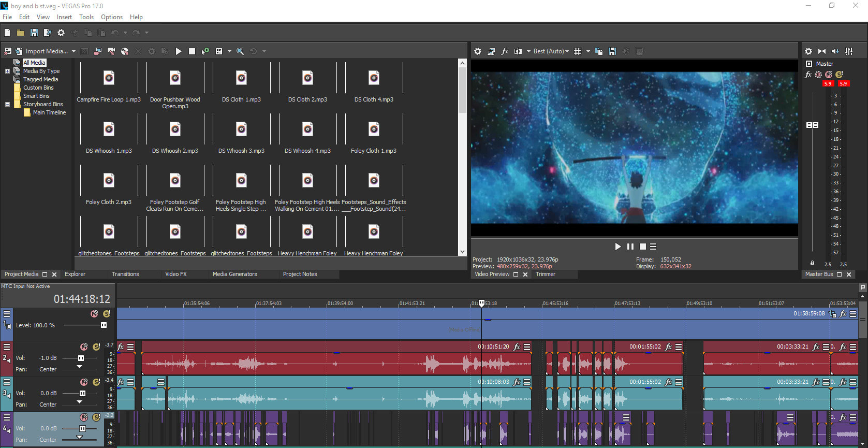Screen dimensions: 868x448
Task: Click the Master Bus automation settings icon
Action: click(818, 75)
